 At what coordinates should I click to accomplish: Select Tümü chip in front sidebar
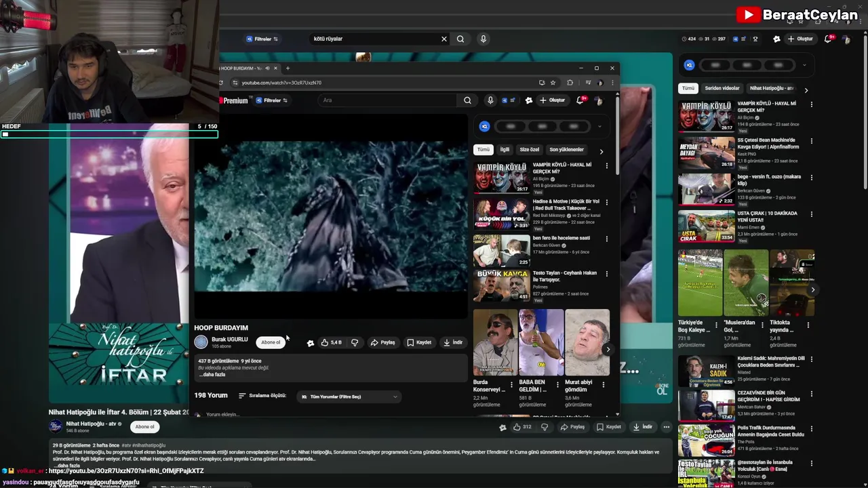(483, 149)
